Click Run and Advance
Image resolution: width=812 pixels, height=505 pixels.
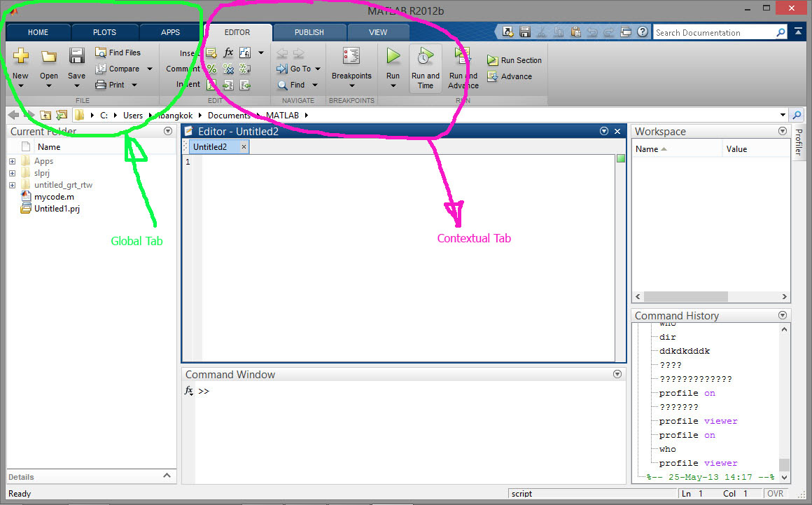[x=463, y=68]
